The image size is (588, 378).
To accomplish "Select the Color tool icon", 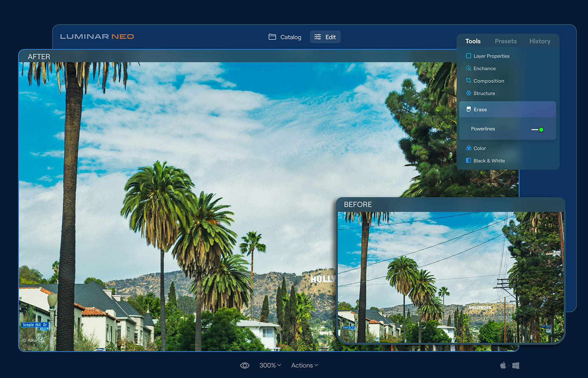I will (469, 148).
